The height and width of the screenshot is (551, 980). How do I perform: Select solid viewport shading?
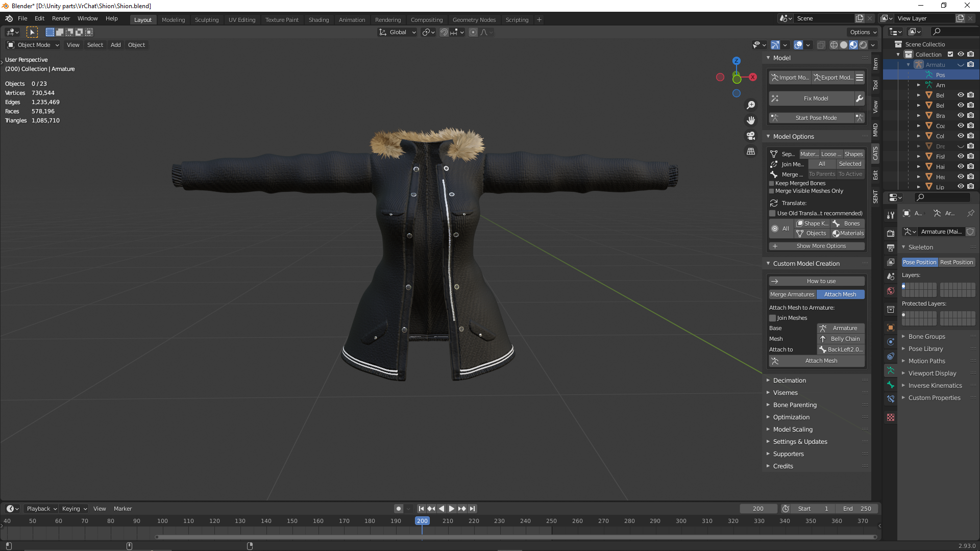[x=844, y=45]
